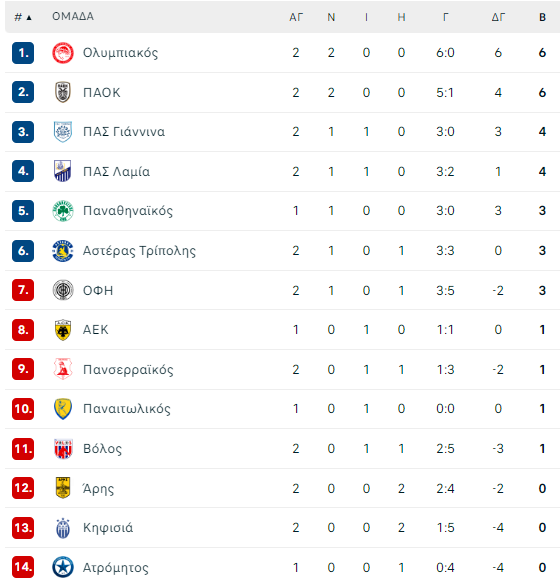This screenshot has height=586, width=560.
Task: Open the Κηφισιά team name link
Action: tap(108, 528)
